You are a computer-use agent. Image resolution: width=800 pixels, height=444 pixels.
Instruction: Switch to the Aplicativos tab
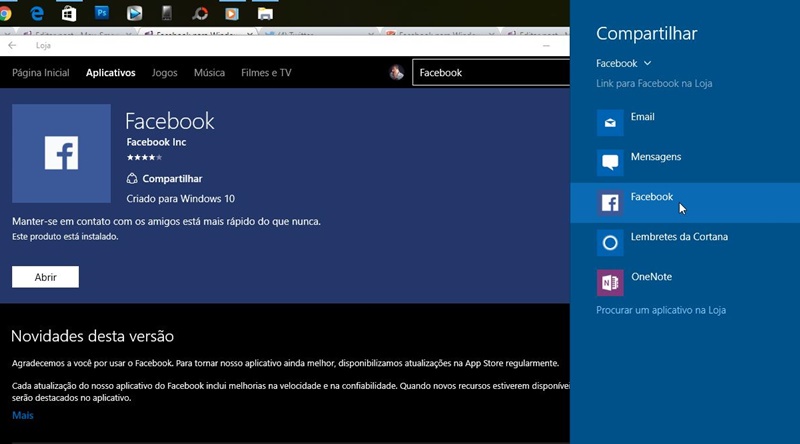111,72
